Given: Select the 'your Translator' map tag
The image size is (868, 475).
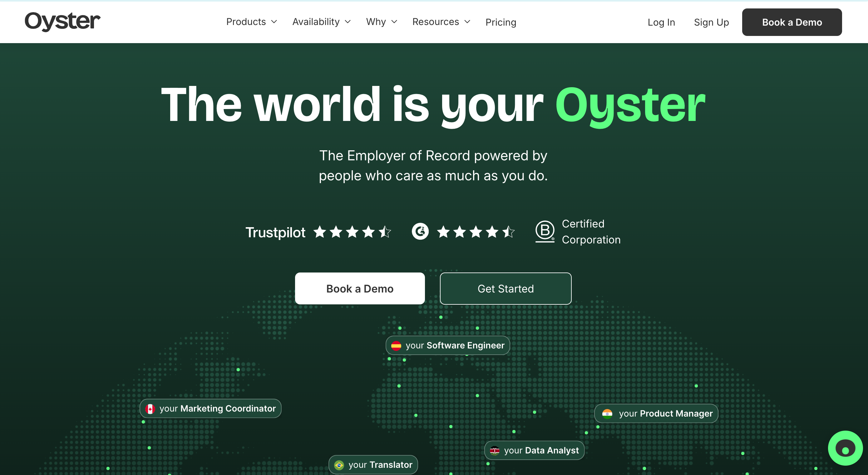Looking at the screenshot, I should pos(373,465).
